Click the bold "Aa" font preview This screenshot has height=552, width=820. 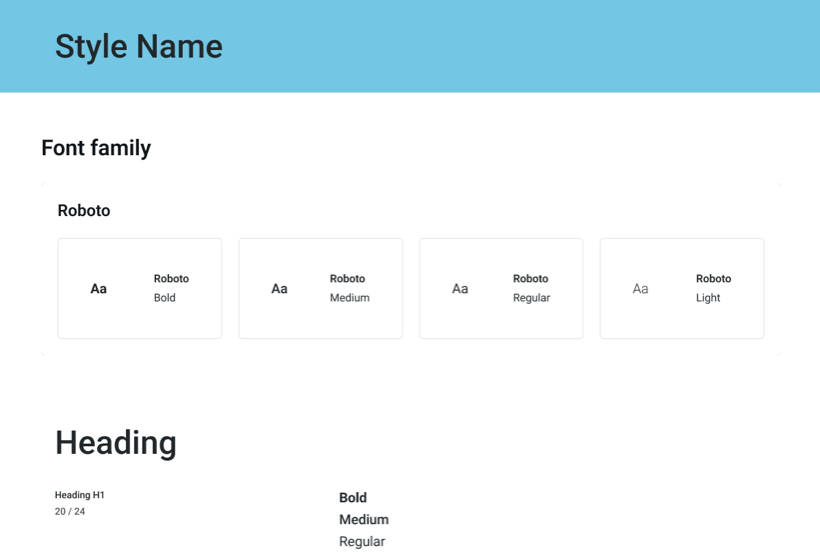pos(98,289)
